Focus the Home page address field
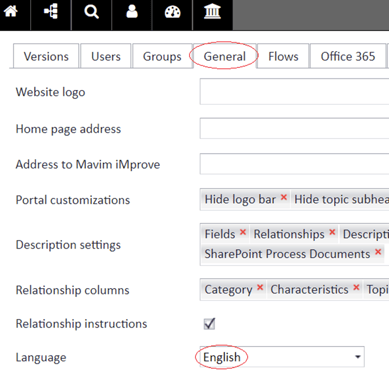Viewport: 389px width, 385px height. (x=294, y=128)
